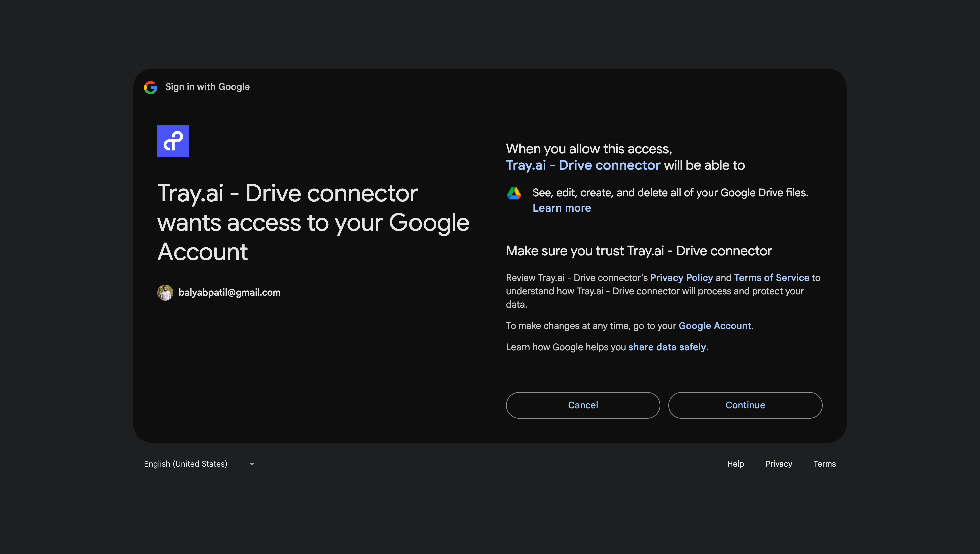
Task: Click the Google G logo
Action: (150, 87)
